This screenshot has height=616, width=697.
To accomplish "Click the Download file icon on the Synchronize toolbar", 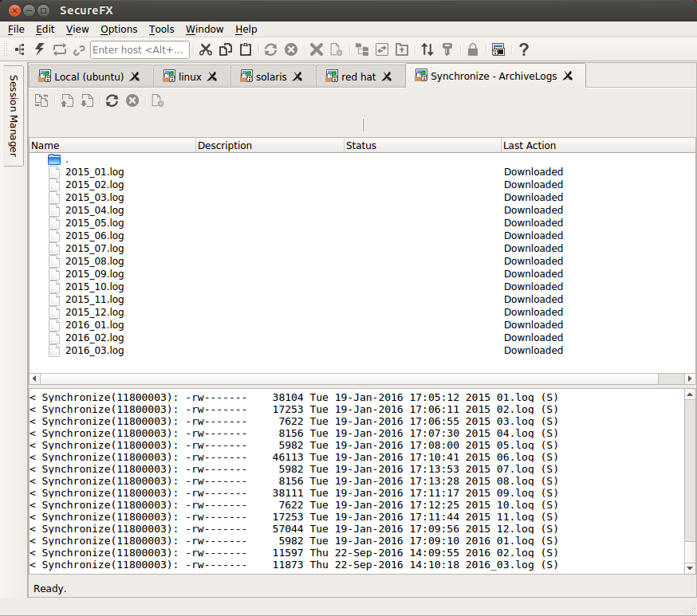I will 87,100.
